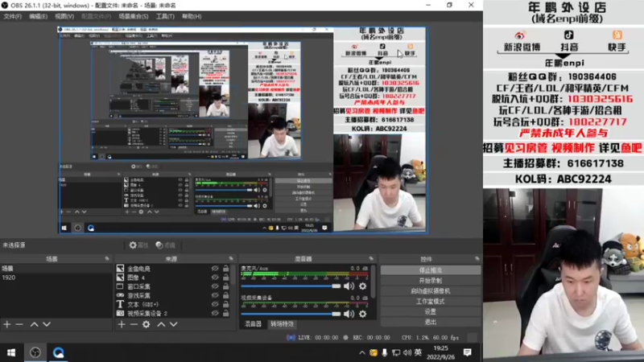Pop out the 来源 dock panel
644x362 pixels.
pyautogui.click(x=231, y=258)
